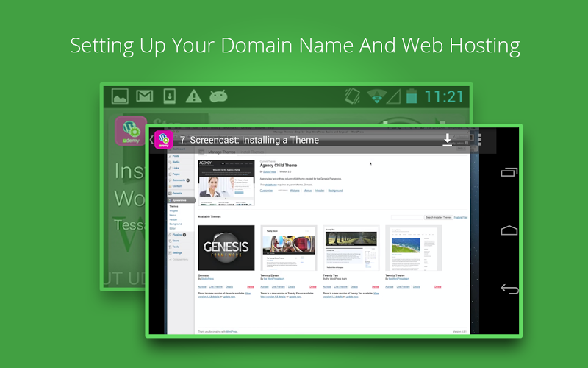Open the Feature Filter link
Viewport: 588px width, 368px height.
point(461,217)
